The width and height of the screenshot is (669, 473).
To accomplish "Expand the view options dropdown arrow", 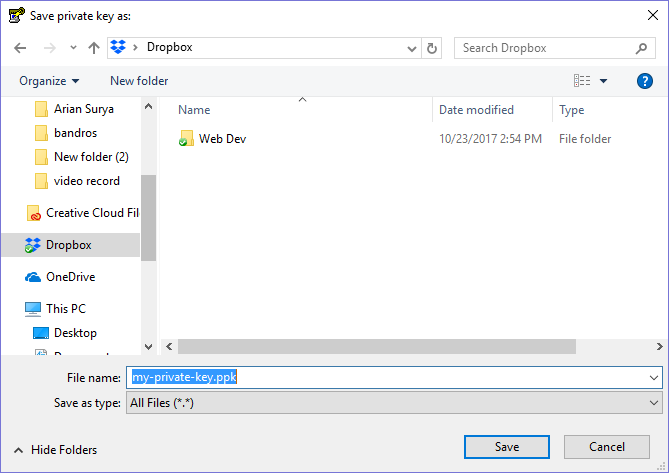I will click(x=604, y=81).
